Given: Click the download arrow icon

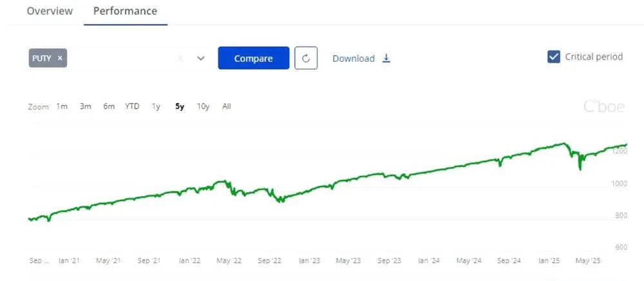Looking at the screenshot, I should click(386, 58).
